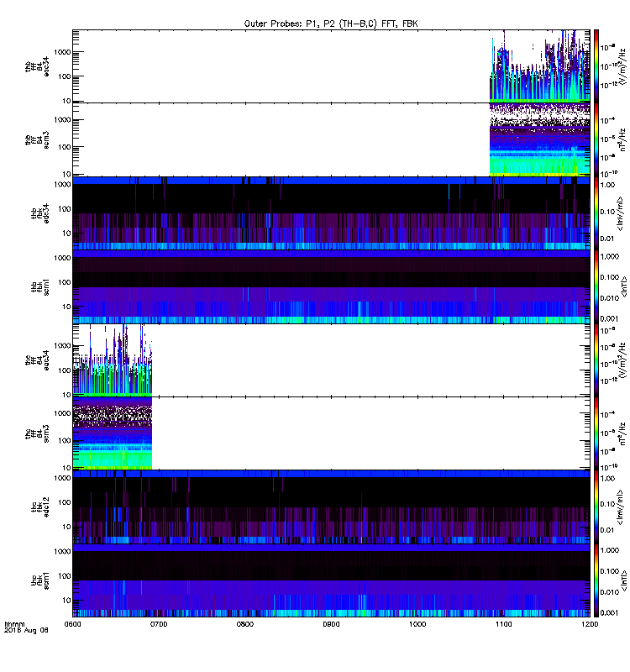Select the thc fff 64 eac34 panel label

pos(37,360)
